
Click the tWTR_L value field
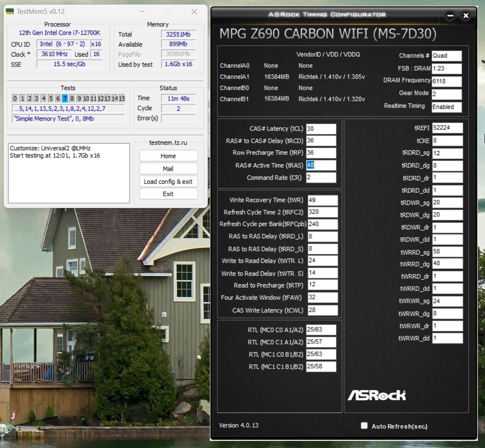click(x=322, y=261)
